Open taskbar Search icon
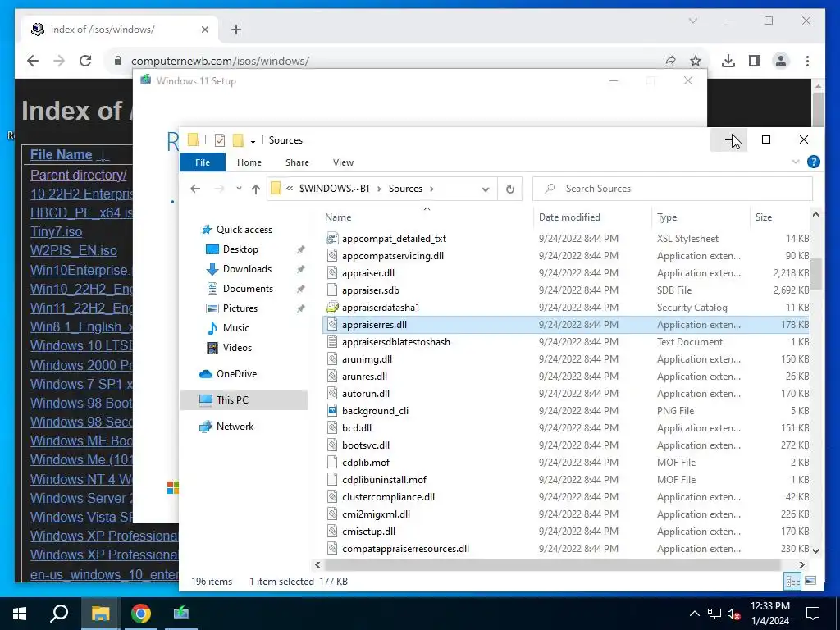Image resolution: width=840 pixels, height=630 pixels. pyautogui.click(x=59, y=614)
